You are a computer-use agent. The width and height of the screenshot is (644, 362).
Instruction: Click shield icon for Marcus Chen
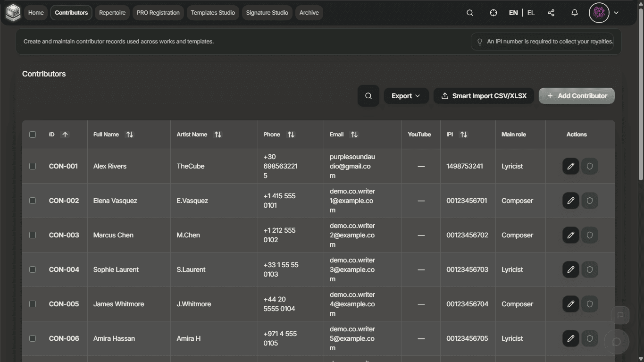[x=590, y=235]
